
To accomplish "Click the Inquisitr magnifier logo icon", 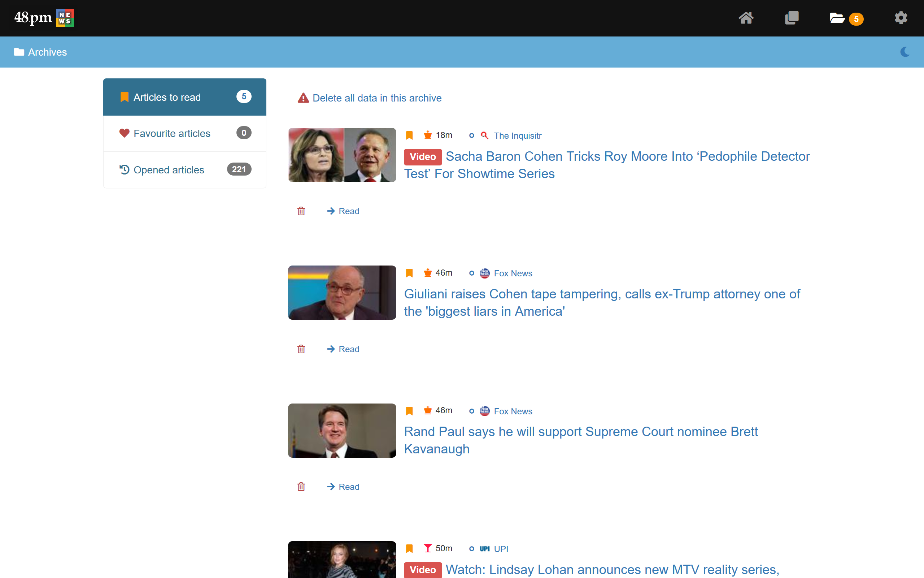I will (484, 135).
